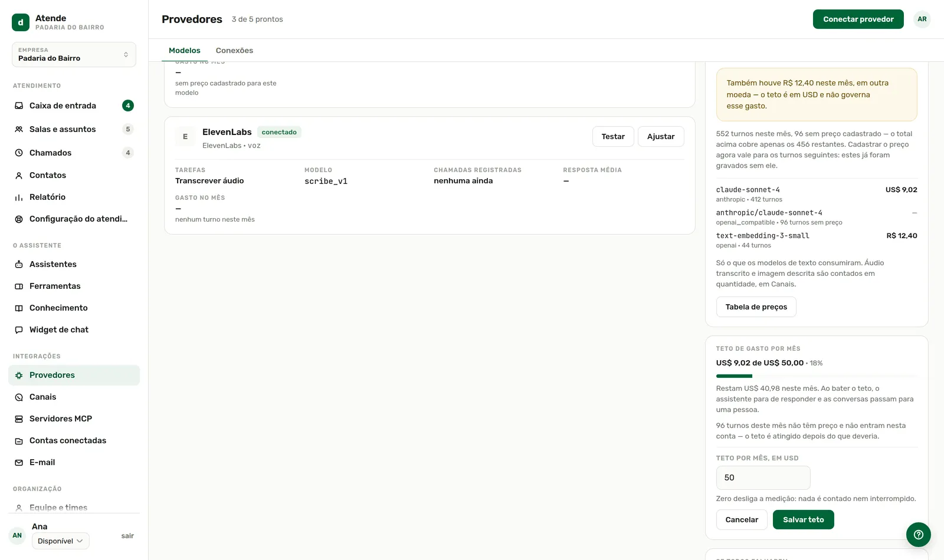Switch to the Conexões tab
The width and height of the screenshot is (944, 560).
coord(234,51)
